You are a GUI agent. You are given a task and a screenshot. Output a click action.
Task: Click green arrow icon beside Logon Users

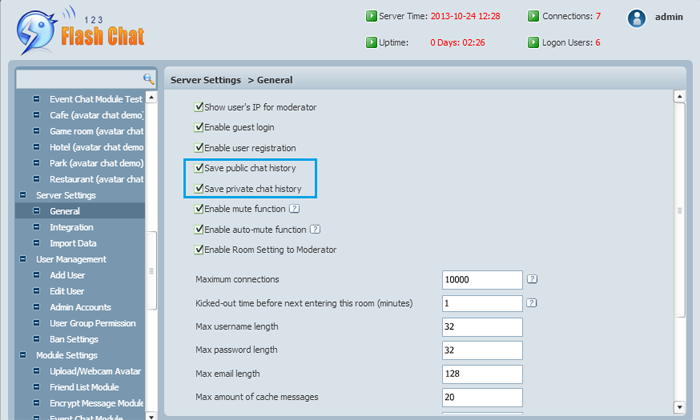tap(533, 42)
